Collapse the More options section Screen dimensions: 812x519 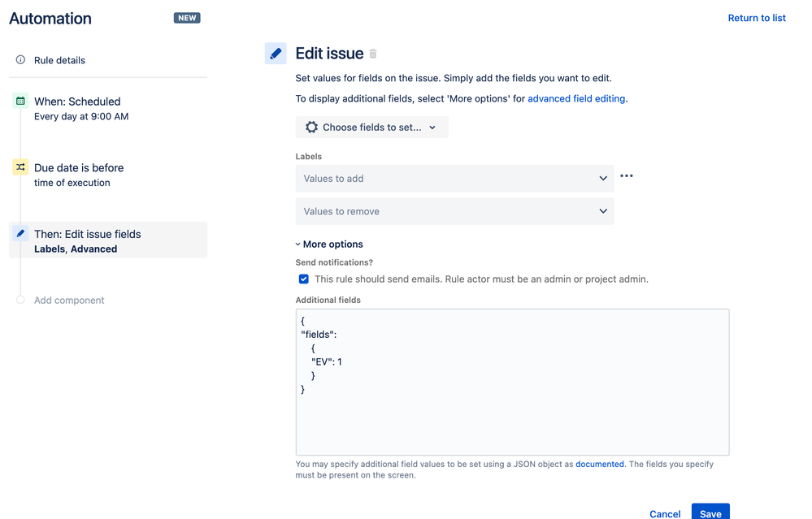(329, 244)
